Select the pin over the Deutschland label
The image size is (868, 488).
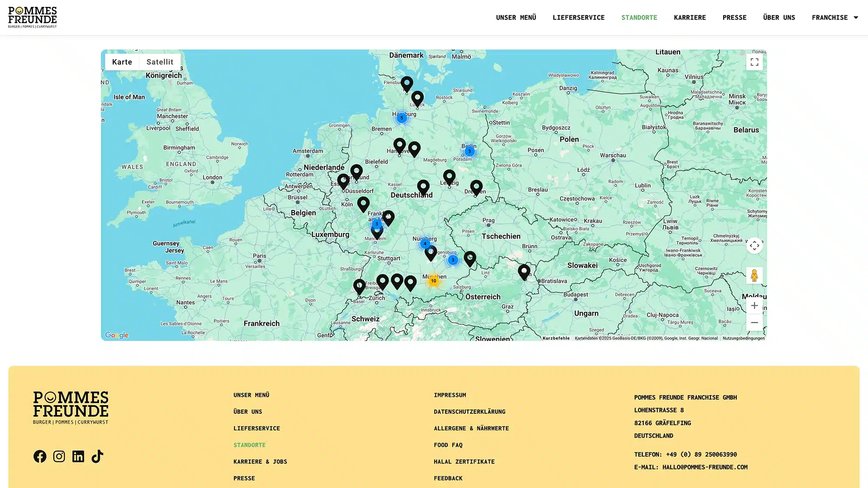(x=423, y=187)
